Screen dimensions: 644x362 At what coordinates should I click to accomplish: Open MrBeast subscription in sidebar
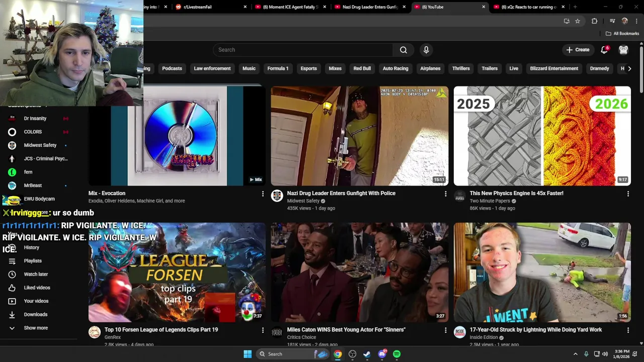tap(39, 186)
